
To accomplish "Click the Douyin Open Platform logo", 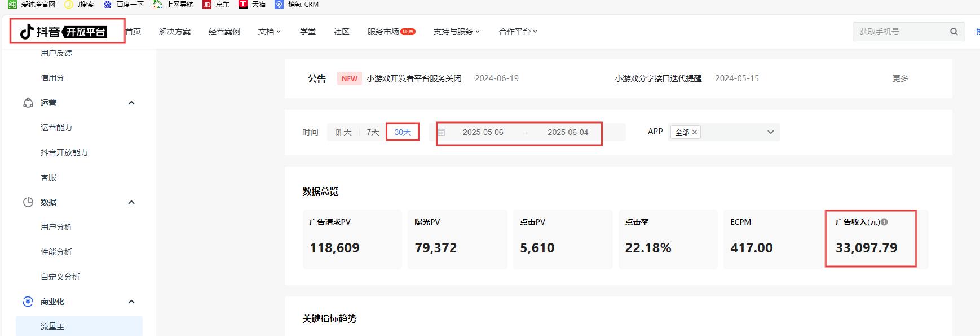I will (63, 32).
